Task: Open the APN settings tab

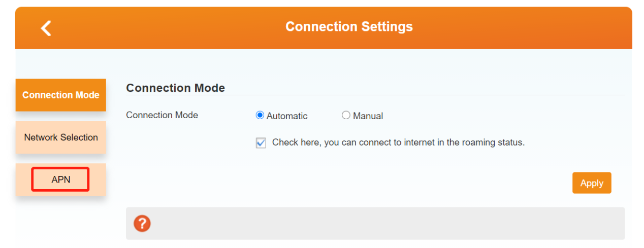Action: click(61, 180)
